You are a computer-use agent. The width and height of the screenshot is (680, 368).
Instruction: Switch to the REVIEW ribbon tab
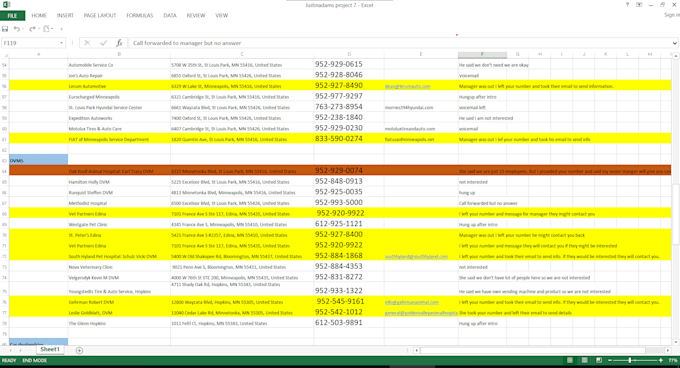196,16
